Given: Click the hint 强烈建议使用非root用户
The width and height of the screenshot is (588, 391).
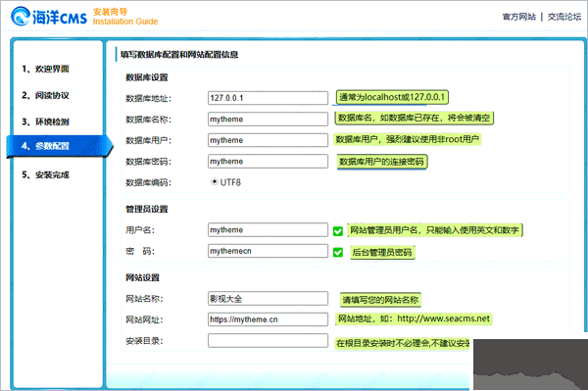Looking at the screenshot, I should click(408, 139).
